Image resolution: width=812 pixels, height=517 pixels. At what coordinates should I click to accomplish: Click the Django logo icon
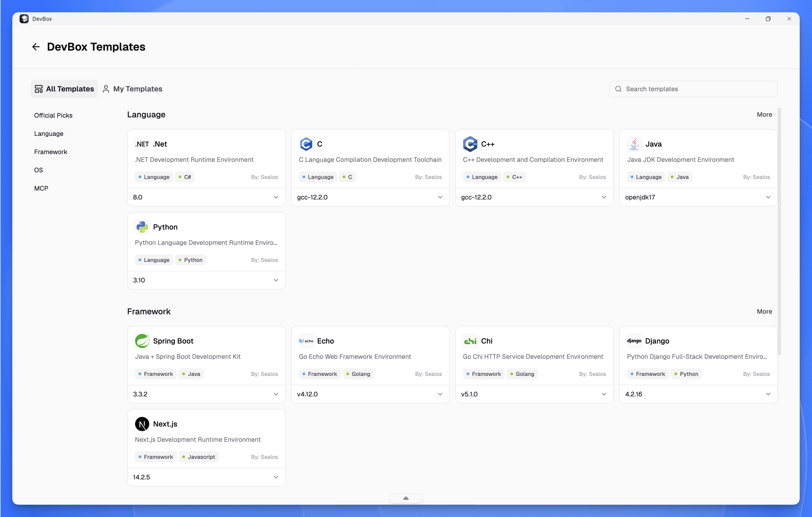click(x=634, y=341)
